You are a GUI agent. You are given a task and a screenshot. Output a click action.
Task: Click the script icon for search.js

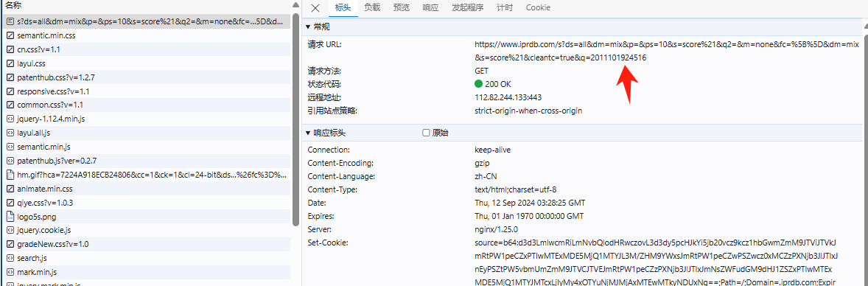10,258
